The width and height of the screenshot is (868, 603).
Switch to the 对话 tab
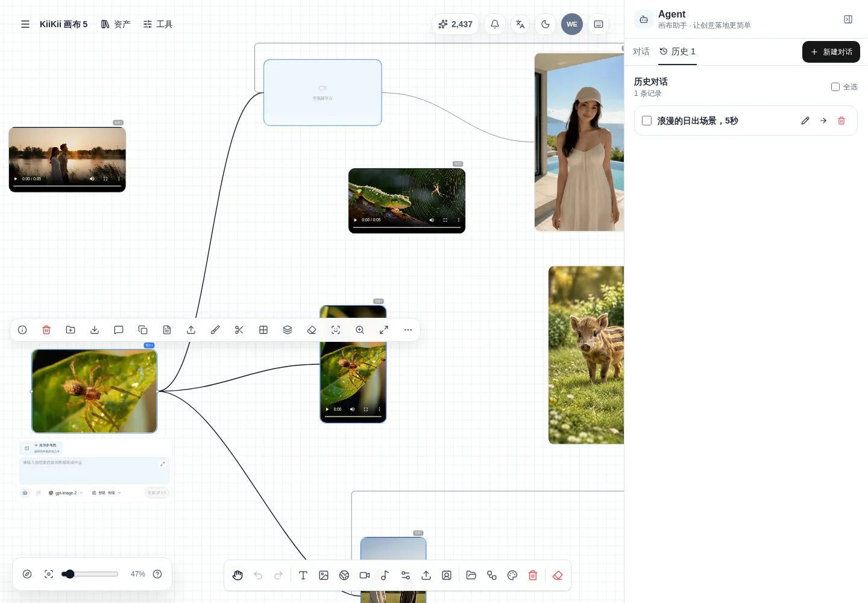[641, 51]
